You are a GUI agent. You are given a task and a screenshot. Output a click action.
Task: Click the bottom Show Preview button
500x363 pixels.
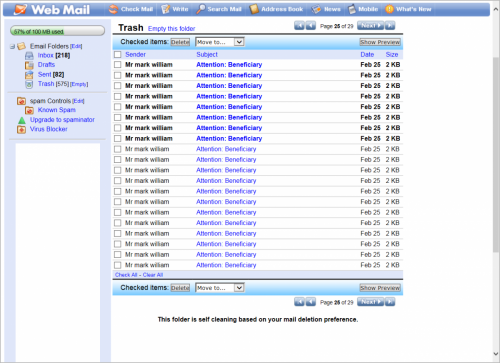click(380, 288)
